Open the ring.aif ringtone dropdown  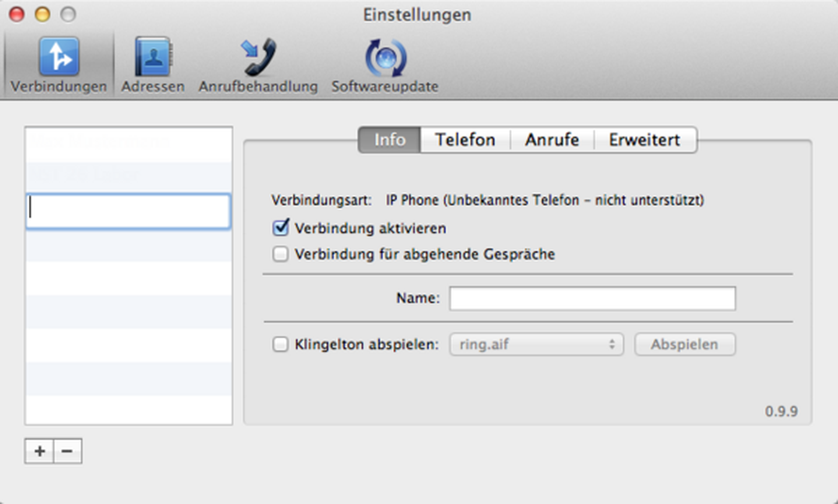(x=536, y=344)
